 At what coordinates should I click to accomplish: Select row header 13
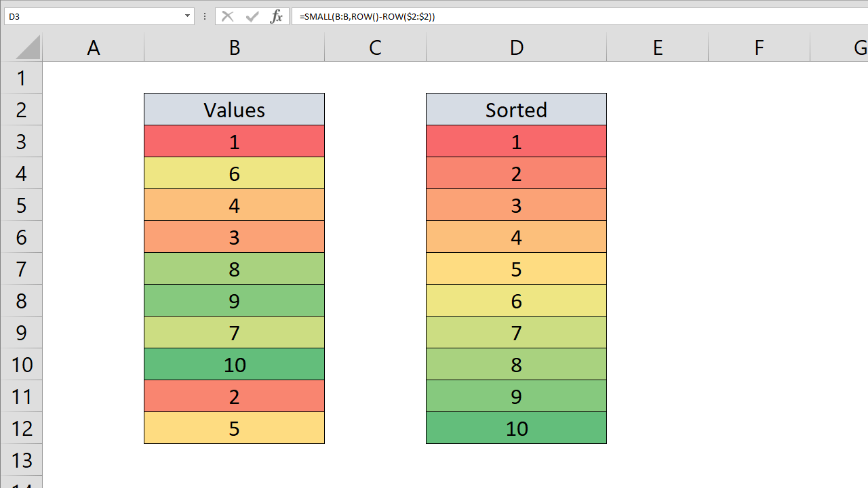(x=22, y=460)
